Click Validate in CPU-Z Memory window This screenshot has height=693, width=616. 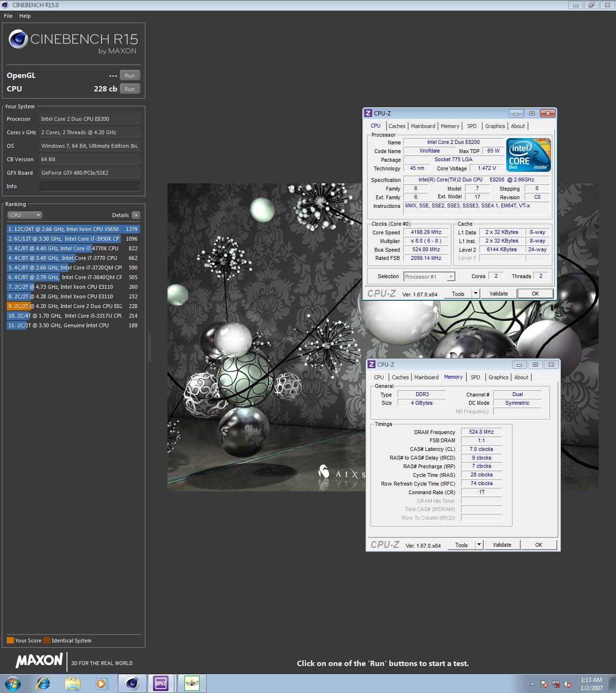(x=502, y=545)
